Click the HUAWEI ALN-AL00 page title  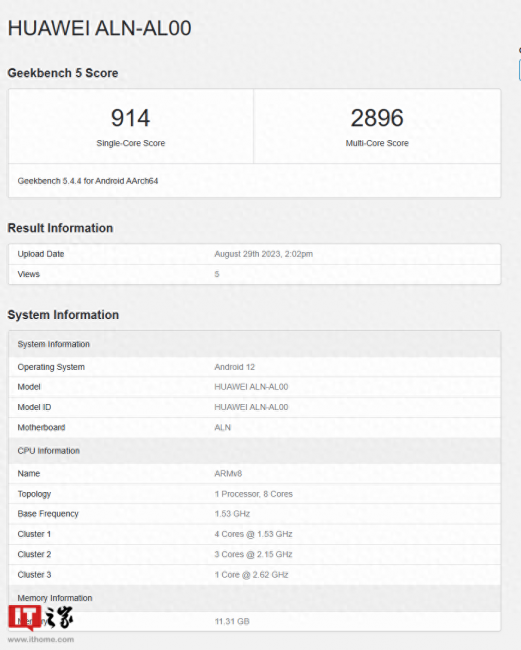click(99, 29)
